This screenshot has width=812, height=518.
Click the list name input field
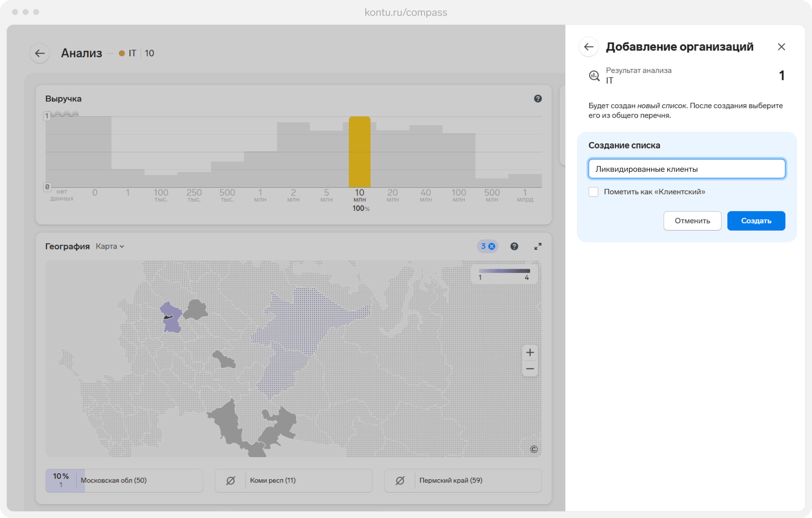click(687, 169)
